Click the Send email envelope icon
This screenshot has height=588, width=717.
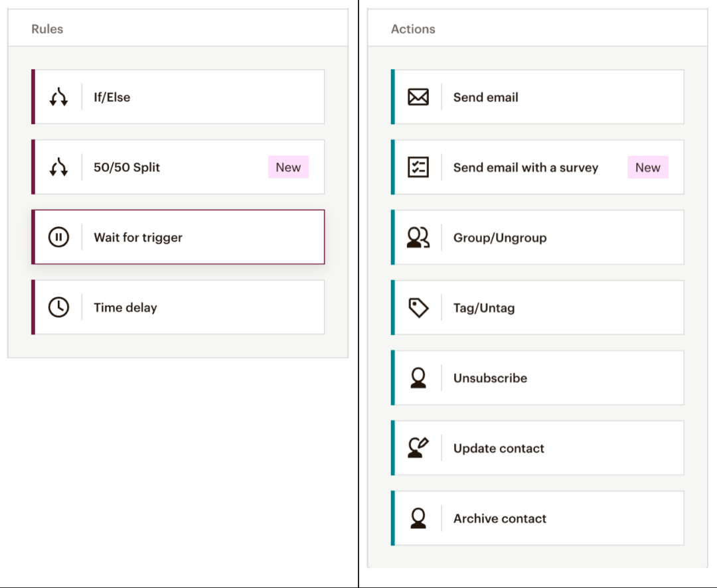point(418,98)
